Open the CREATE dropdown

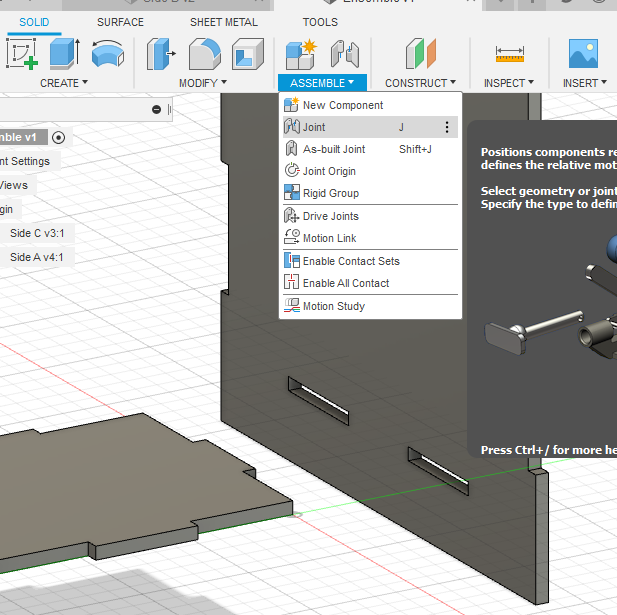tap(64, 83)
